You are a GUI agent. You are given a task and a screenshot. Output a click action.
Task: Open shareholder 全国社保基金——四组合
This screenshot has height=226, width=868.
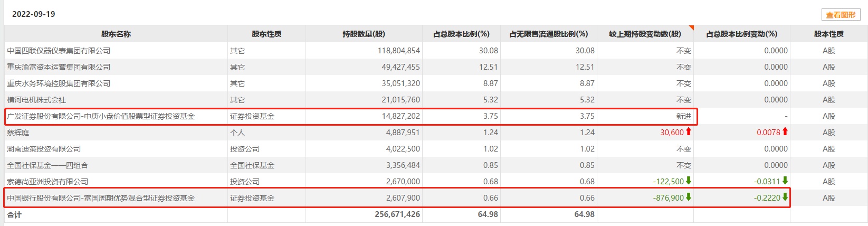47,165
